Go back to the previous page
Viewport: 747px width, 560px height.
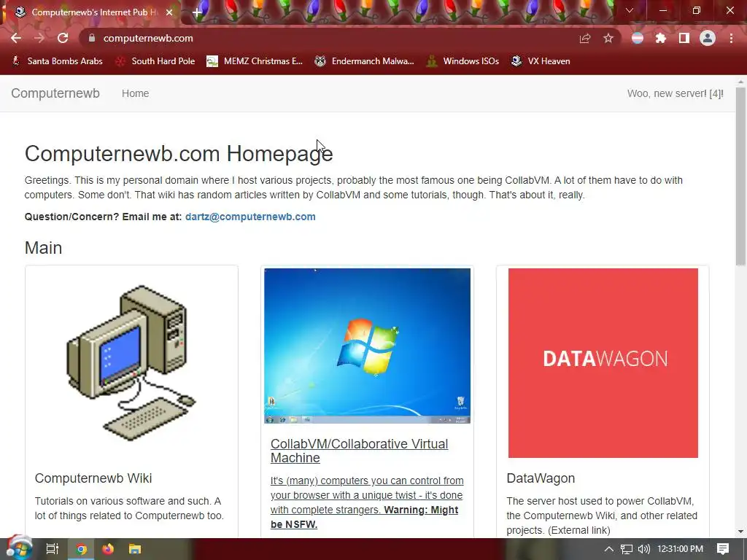coord(16,38)
